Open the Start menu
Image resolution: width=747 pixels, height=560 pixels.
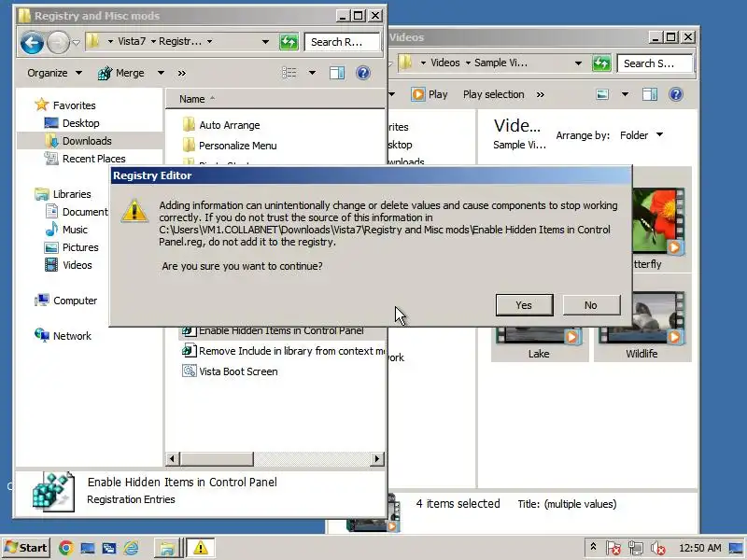(26, 548)
